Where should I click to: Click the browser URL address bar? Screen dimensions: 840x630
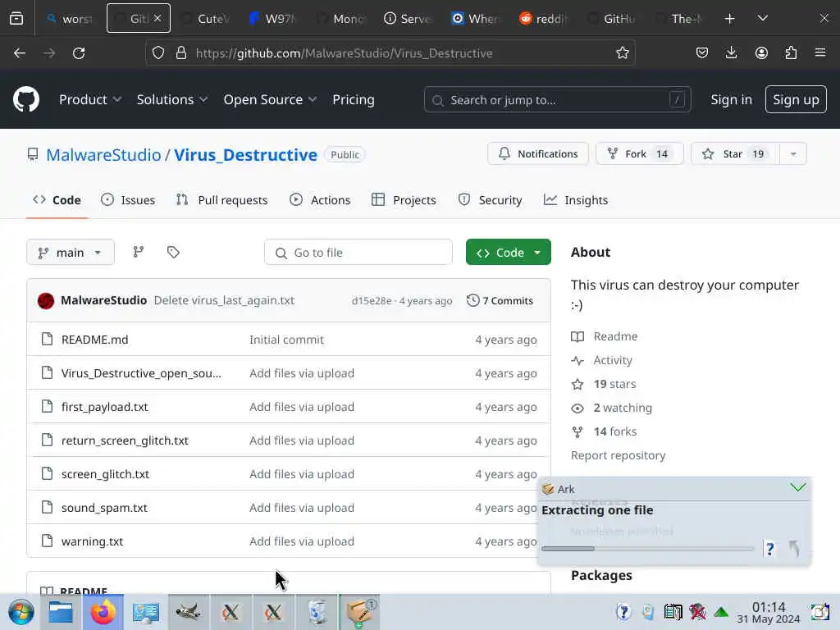[390, 53]
